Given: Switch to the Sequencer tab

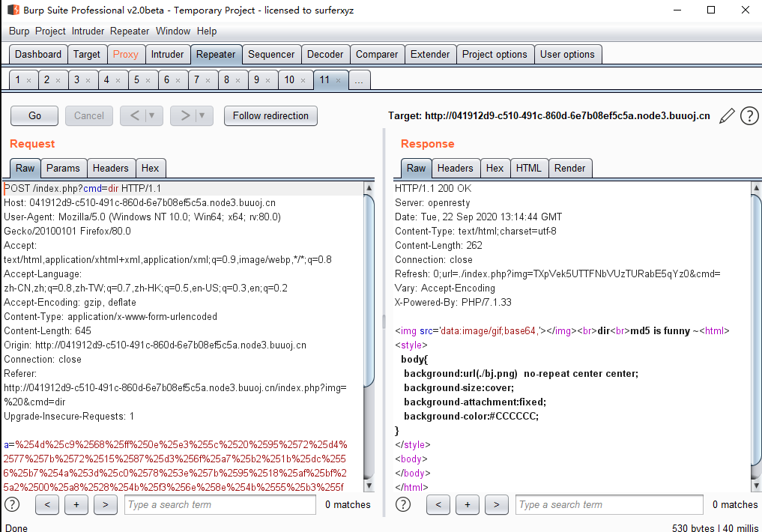Looking at the screenshot, I should 271,55.
